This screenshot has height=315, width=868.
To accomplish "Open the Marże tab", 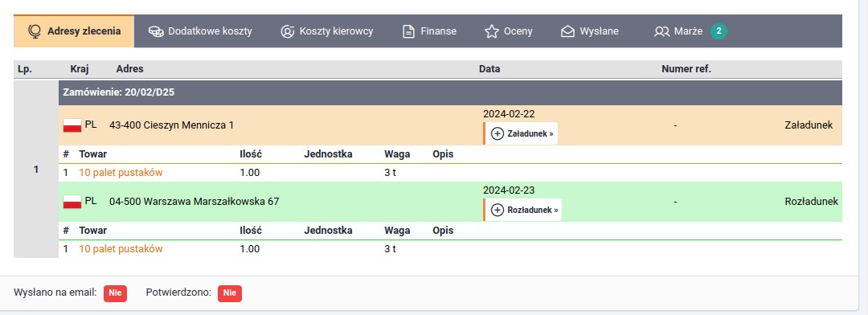I will [x=690, y=31].
